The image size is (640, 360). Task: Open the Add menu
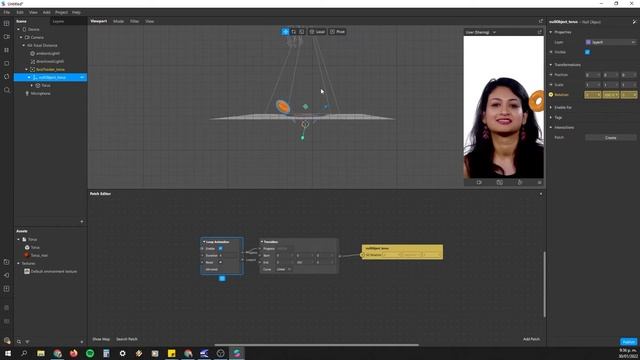tap(47, 12)
